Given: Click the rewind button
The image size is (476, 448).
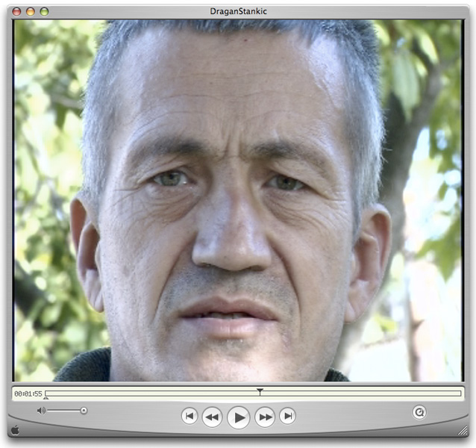Looking at the screenshot, I should coord(212,417).
